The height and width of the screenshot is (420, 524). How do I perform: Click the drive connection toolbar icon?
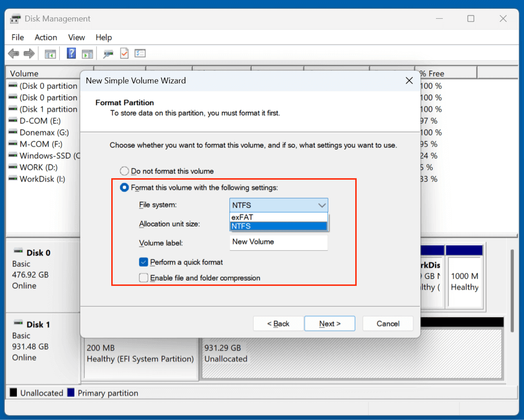click(108, 53)
